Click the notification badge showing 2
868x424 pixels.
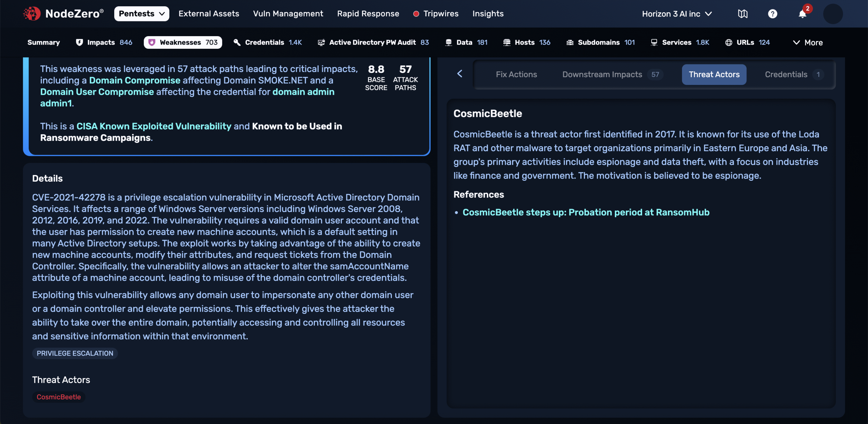pyautogui.click(x=807, y=8)
